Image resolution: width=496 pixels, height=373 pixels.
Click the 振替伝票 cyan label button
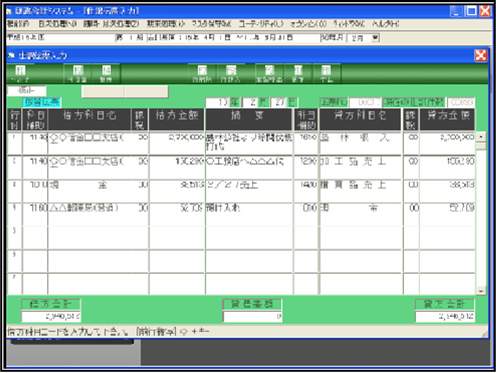tap(42, 102)
